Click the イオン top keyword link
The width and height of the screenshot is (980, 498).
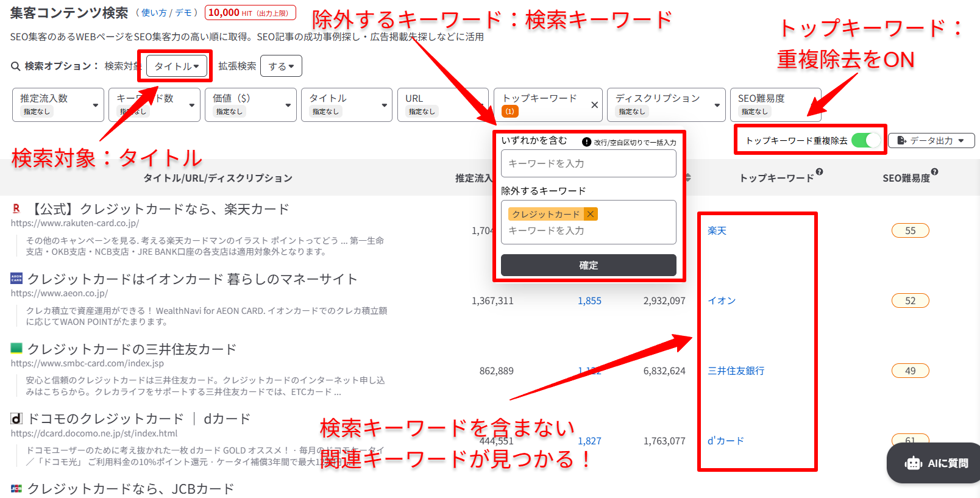coord(722,301)
